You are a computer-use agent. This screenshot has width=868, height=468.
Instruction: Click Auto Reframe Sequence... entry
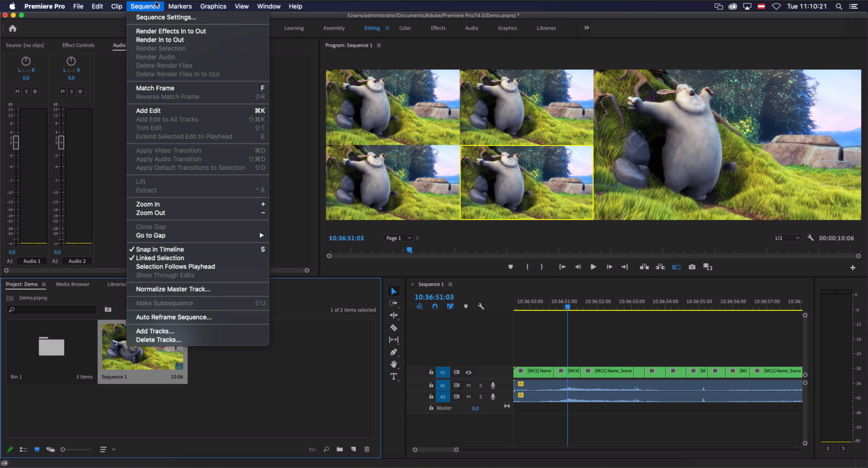(x=198, y=317)
